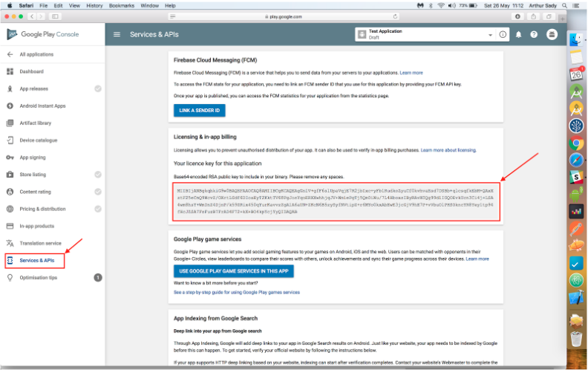Open Slack from the Dock
Image resolution: width=588 pixels, height=370 pixels.
[576, 177]
